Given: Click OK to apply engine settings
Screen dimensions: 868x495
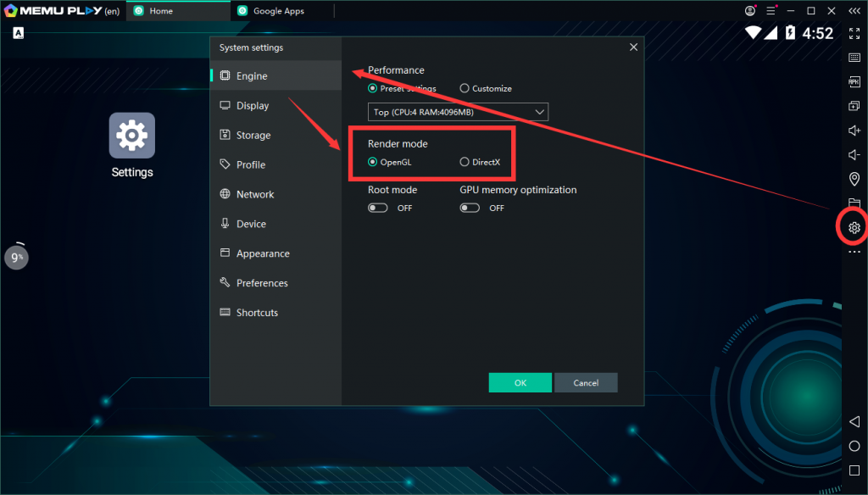Looking at the screenshot, I should (520, 382).
